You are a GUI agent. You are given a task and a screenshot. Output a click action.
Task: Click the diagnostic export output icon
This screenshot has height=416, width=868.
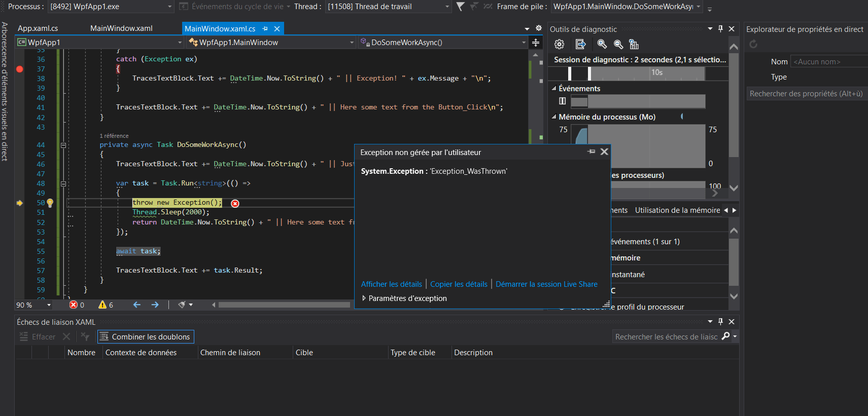pos(580,44)
